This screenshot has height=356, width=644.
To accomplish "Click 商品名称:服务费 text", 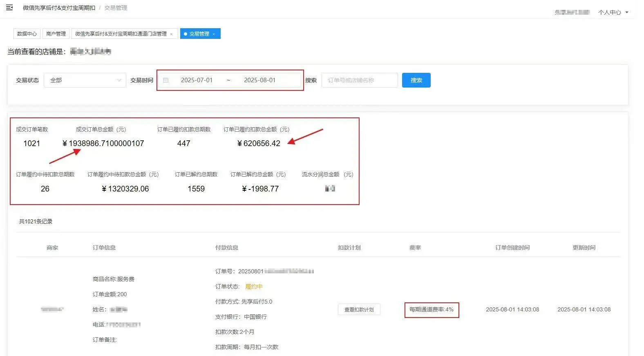I will click(x=114, y=279).
